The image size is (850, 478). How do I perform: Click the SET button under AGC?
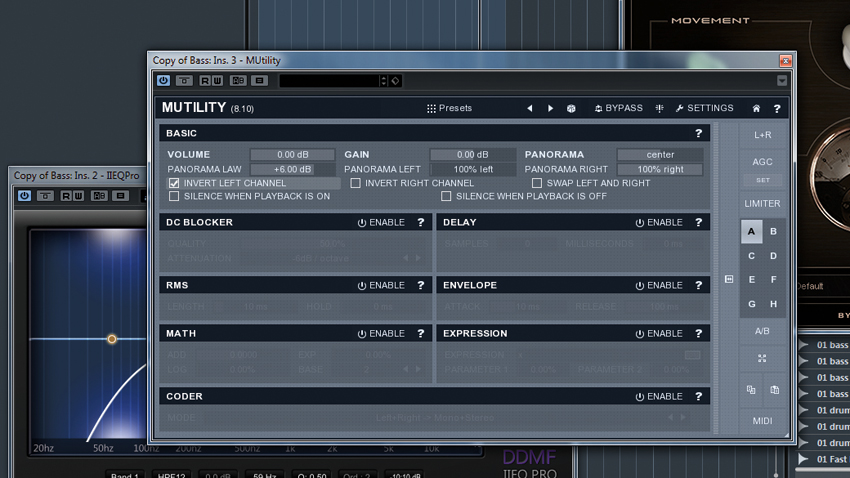[763, 180]
